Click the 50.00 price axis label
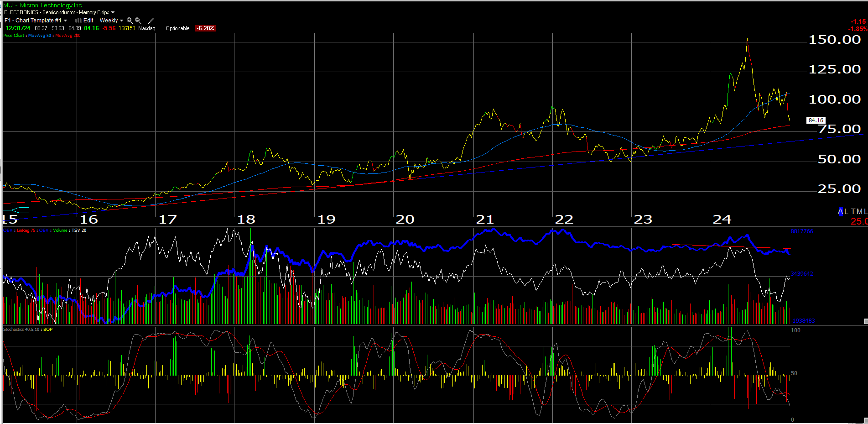Image resolution: width=868 pixels, height=424 pixels. (x=839, y=159)
